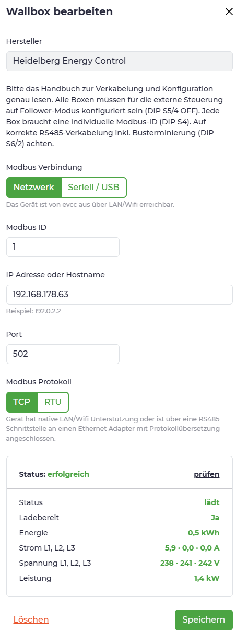Close the Wallbox bearbeiten dialog
Screen dimensions: 248x644
click(229, 11)
